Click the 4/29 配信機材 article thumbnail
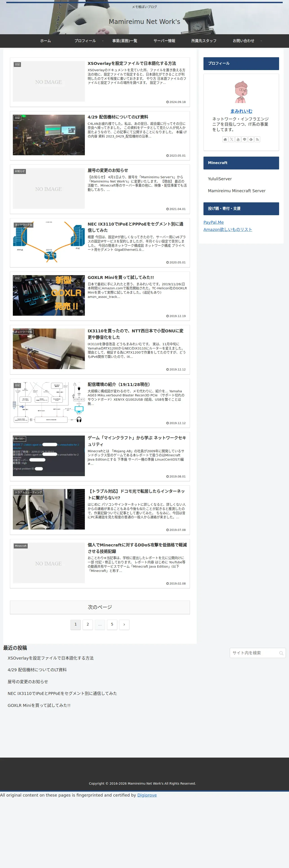The image size is (289, 868). pos(49,135)
